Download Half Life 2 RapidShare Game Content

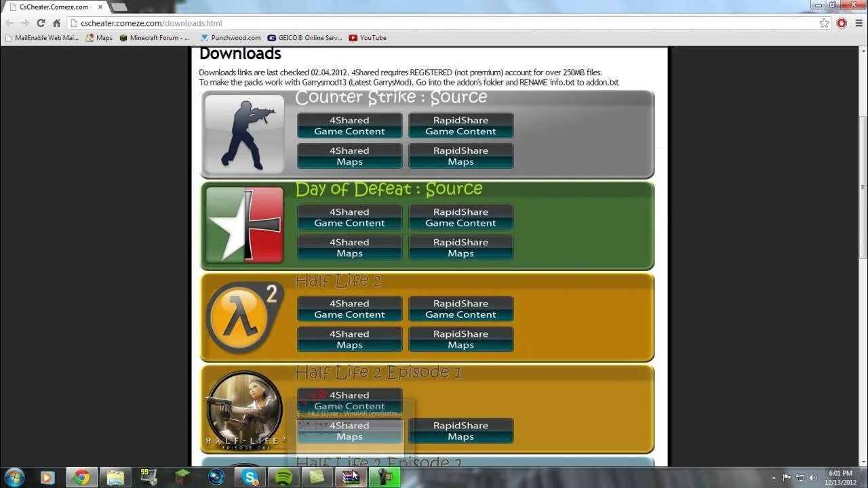(x=460, y=309)
